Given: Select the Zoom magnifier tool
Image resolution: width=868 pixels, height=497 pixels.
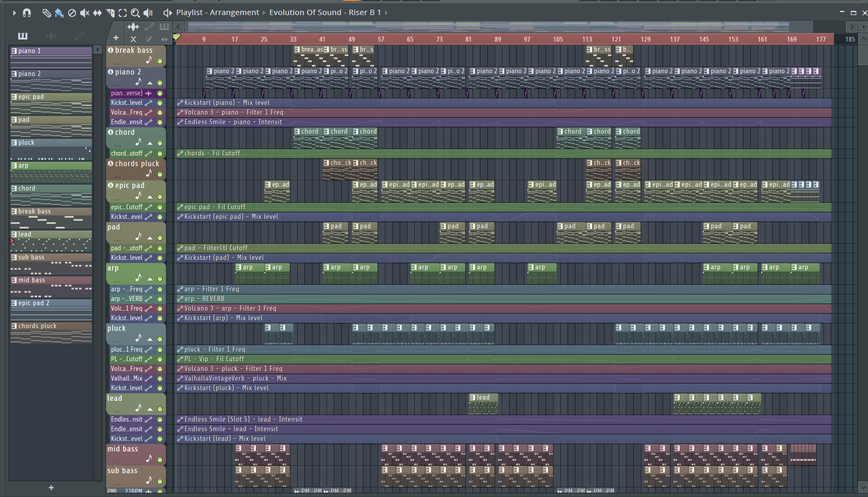Looking at the screenshot, I should tap(135, 13).
